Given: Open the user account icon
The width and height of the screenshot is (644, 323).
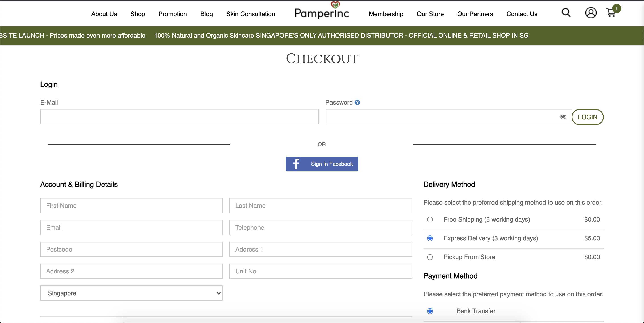Looking at the screenshot, I should [x=591, y=13].
